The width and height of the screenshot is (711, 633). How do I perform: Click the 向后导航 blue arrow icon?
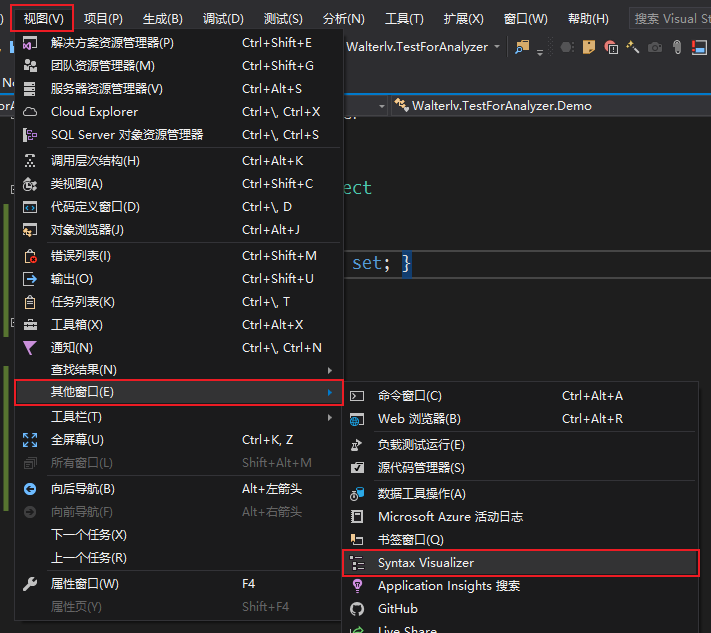tap(30, 489)
